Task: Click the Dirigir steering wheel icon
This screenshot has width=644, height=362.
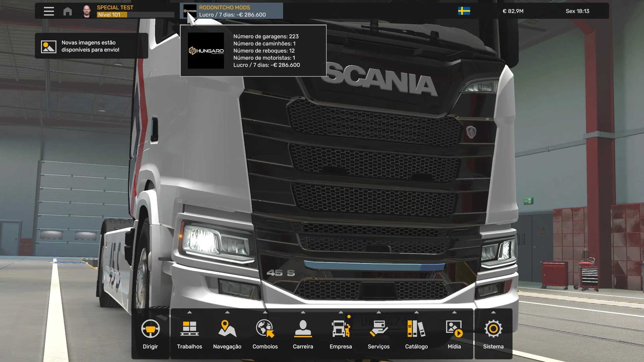Action: pyautogui.click(x=150, y=329)
